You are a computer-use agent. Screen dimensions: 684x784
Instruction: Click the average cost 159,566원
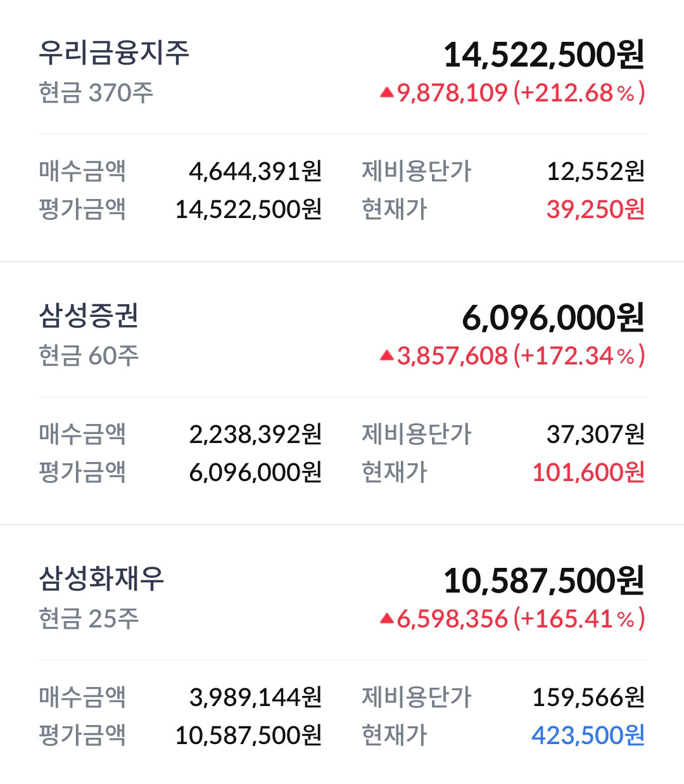click(x=588, y=697)
